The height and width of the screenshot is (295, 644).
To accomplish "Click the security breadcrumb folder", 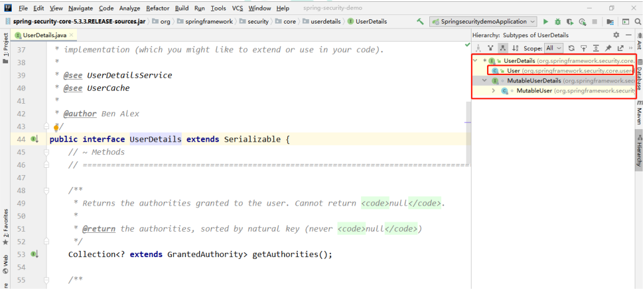I will 254,21.
